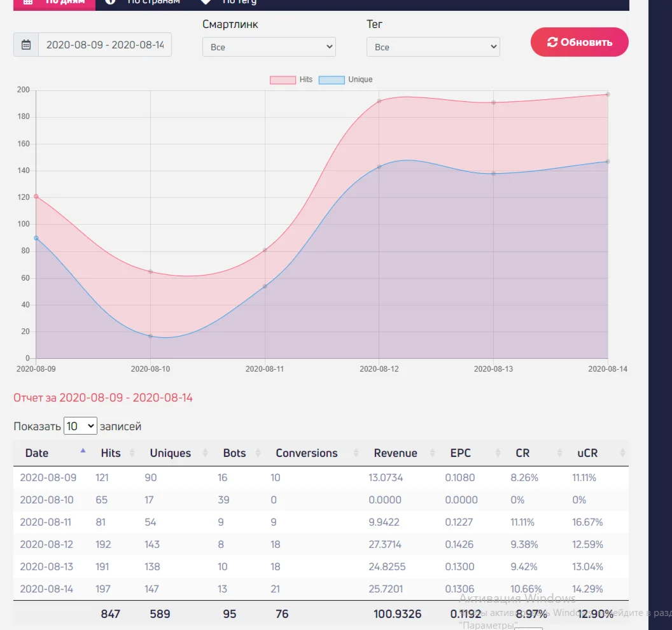Expand the records-per-page selector showing 10
The image size is (672, 630).
80,426
